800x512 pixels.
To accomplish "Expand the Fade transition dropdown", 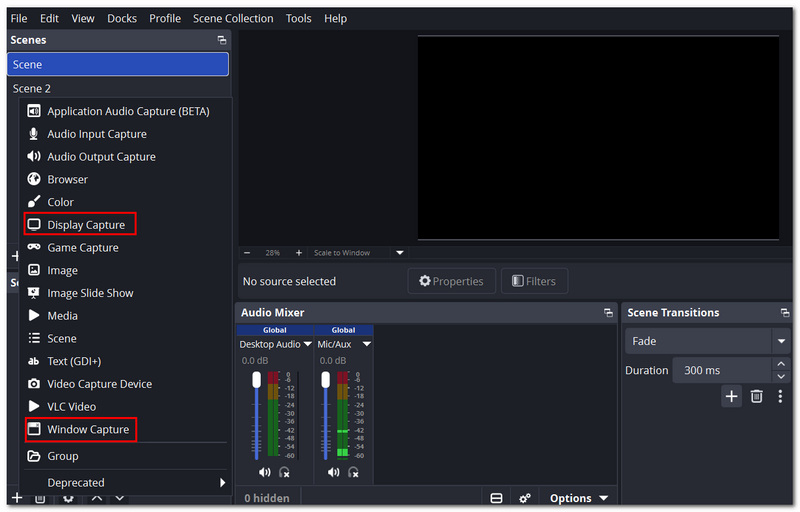I will click(x=781, y=341).
